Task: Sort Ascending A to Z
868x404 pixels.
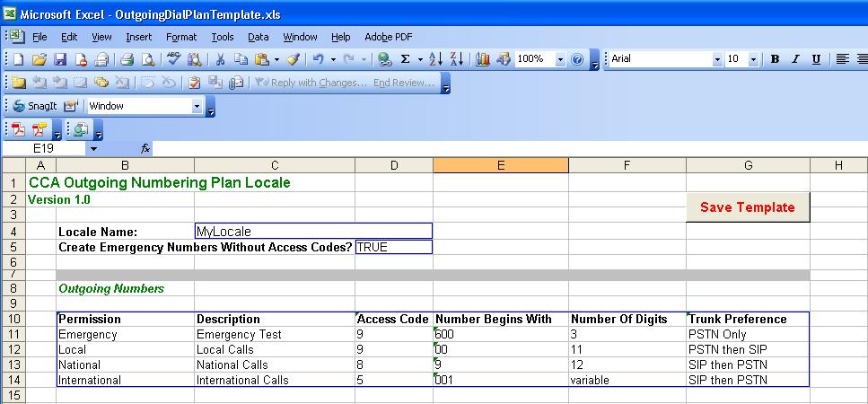Action: coord(435,59)
